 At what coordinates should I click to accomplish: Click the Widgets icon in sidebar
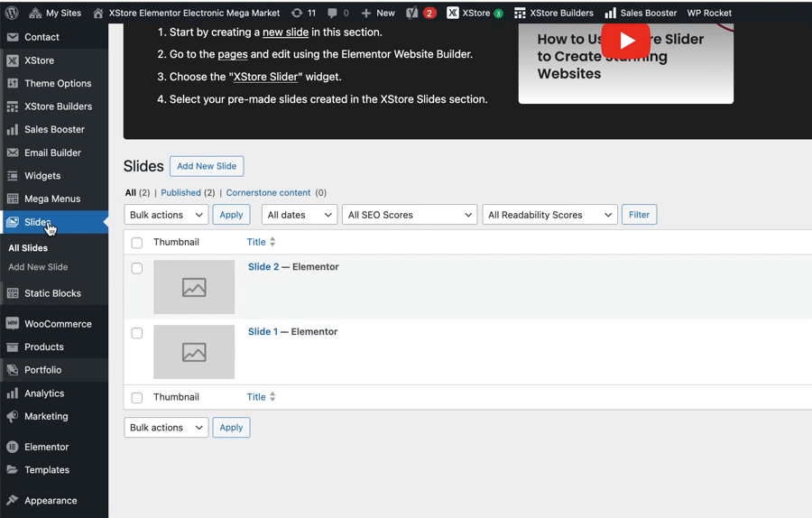point(13,176)
